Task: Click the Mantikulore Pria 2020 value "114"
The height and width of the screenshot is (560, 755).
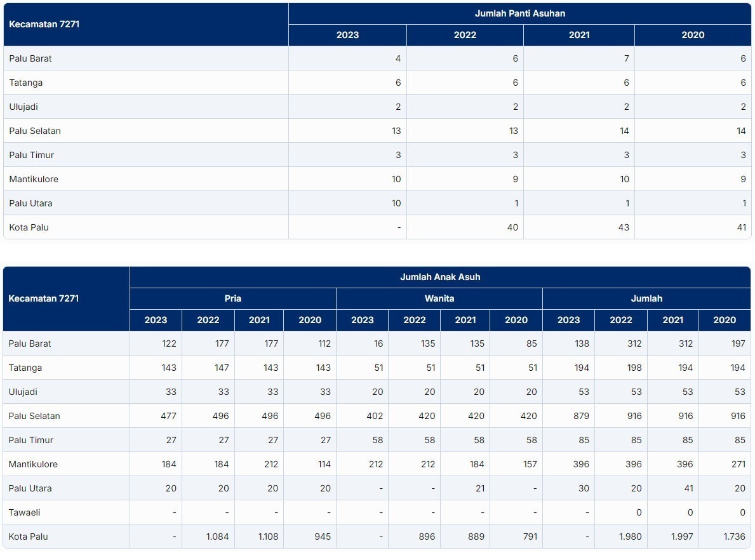Action: (x=324, y=464)
